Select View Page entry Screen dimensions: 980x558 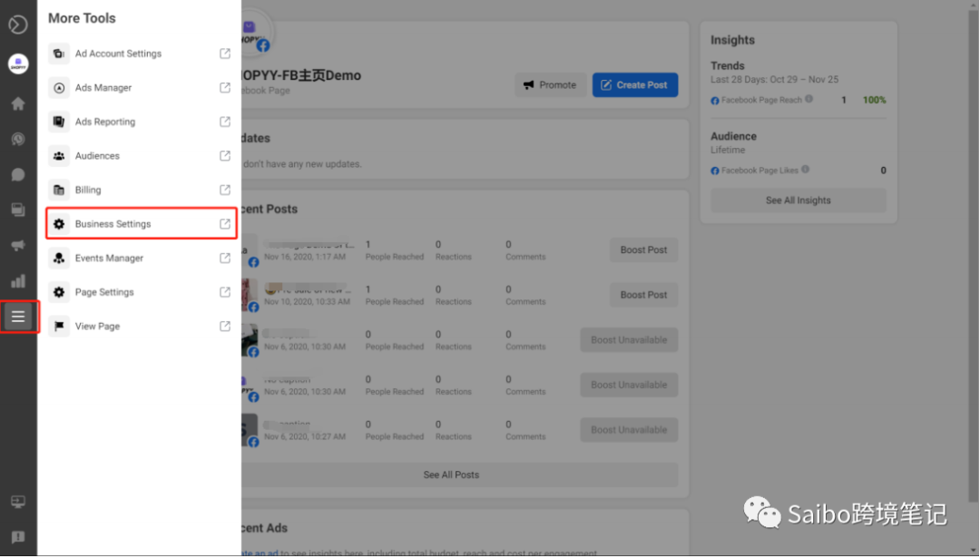(x=141, y=326)
